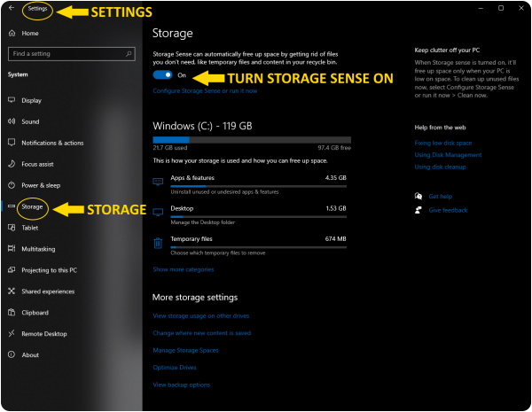Viewport: 532px width, 412px height.
Task: Click the Focus assist moon icon
Action: tap(12, 164)
